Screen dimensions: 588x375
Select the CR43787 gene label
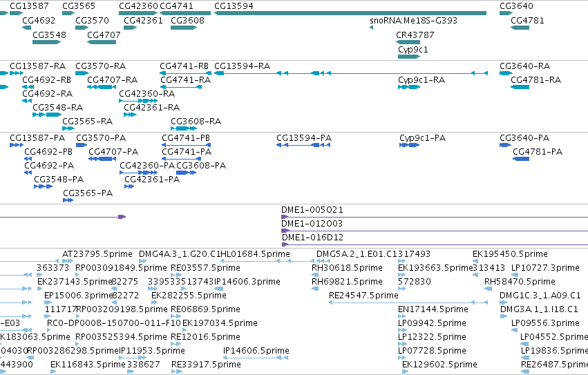pos(415,35)
